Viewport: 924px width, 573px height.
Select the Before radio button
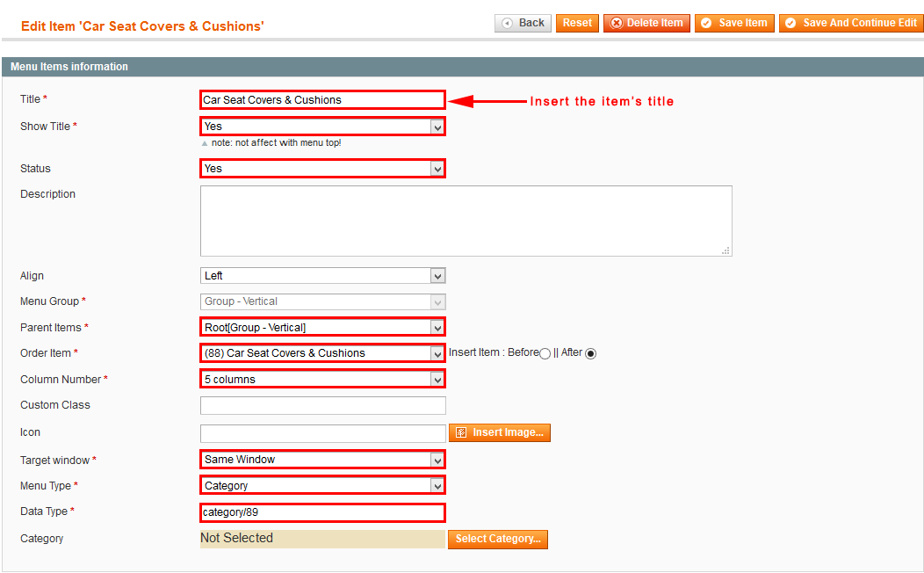(545, 353)
